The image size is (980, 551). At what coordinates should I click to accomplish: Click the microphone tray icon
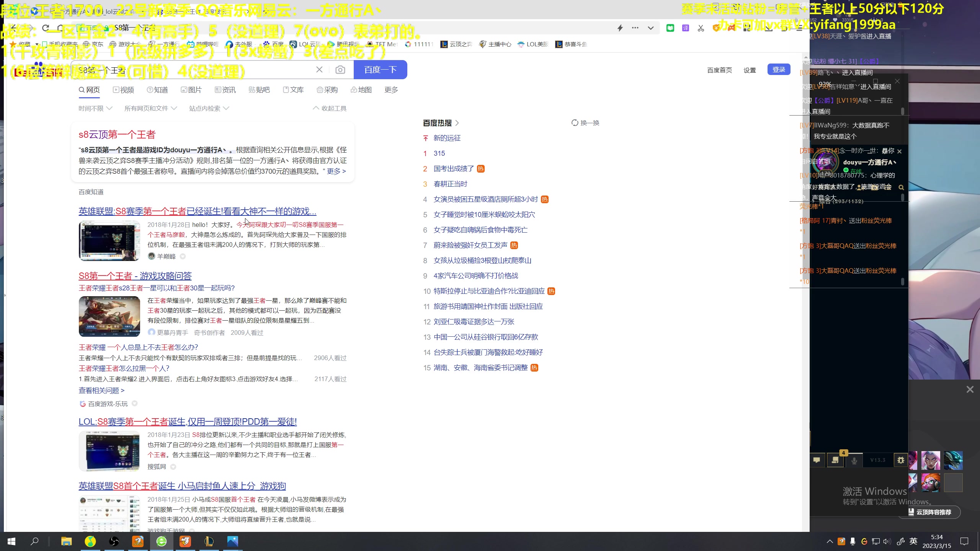(853, 541)
